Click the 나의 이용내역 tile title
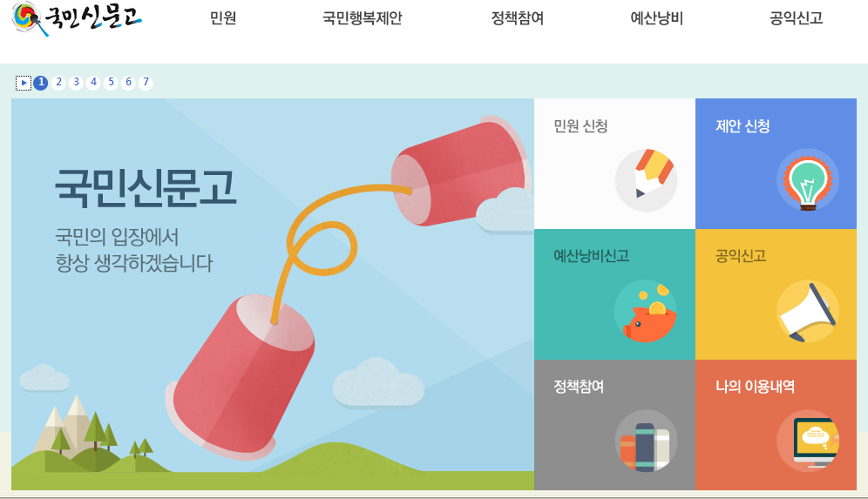This screenshot has width=868, height=499. click(755, 386)
